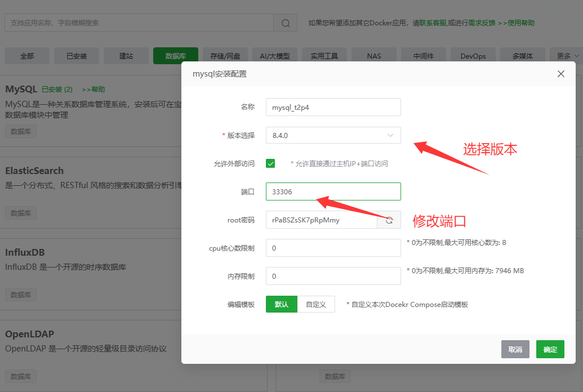Image resolution: width=583 pixels, height=392 pixels.
Task: Click the cpu核心数限制 input field
Action: tap(333, 248)
